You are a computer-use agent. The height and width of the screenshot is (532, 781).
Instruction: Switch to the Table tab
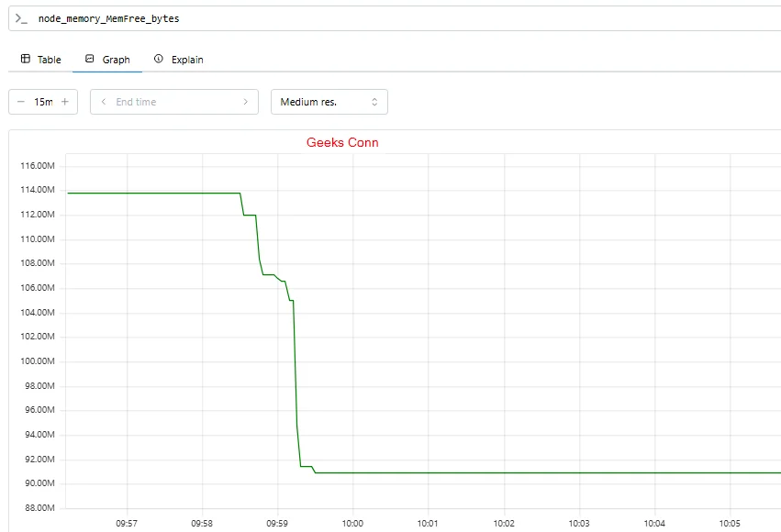[x=40, y=60]
